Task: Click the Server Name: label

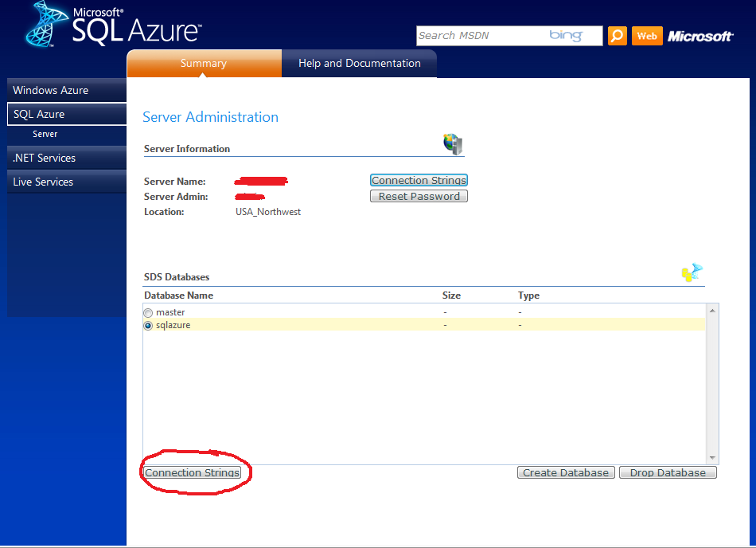Action: pos(174,182)
